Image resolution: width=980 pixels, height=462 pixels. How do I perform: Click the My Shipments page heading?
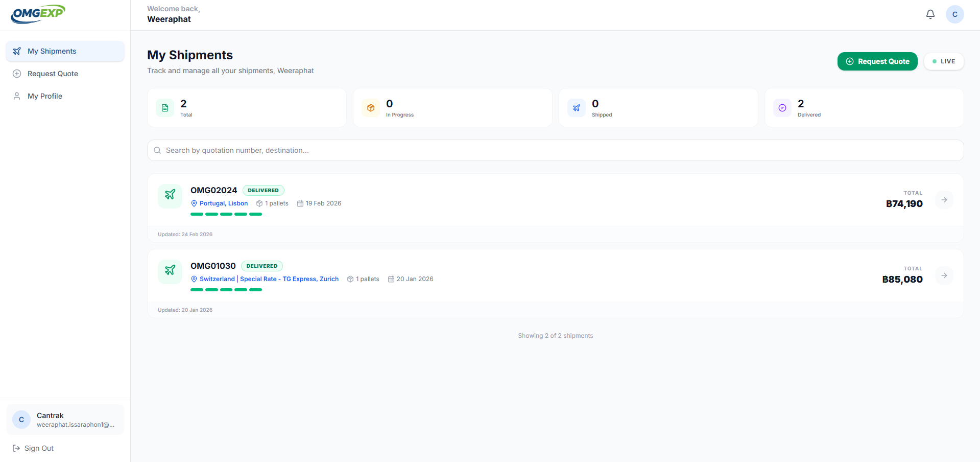190,55
